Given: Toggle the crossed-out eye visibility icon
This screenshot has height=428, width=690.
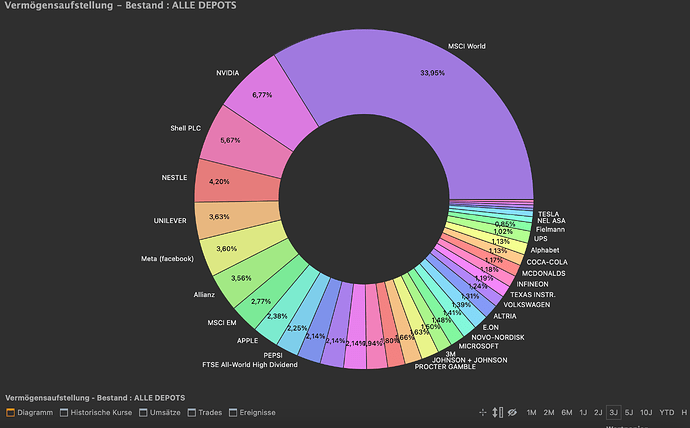Looking at the screenshot, I should [512, 413].
